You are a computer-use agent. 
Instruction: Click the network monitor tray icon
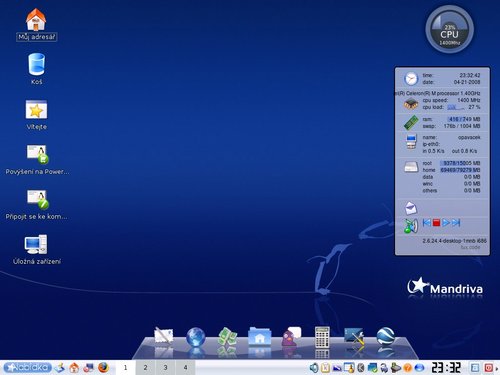384,368
